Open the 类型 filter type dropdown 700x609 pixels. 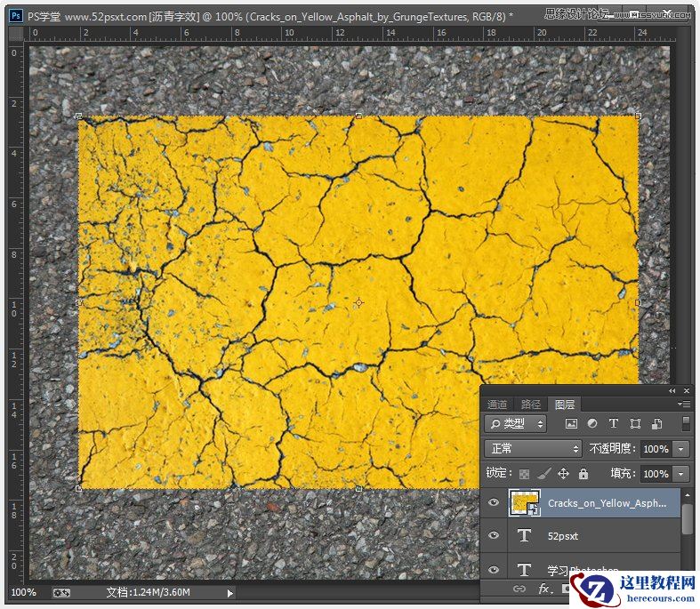pos(517,424)
